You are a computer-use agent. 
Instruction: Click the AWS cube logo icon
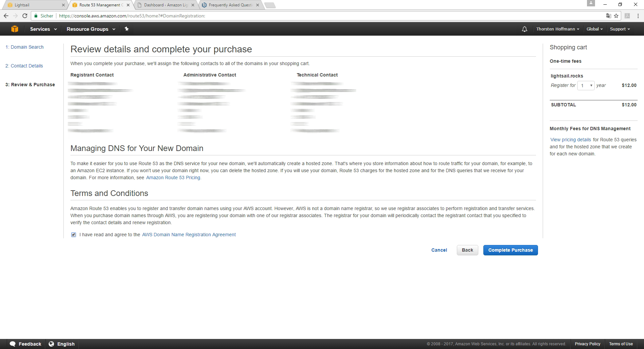click(x=14, y=29)
